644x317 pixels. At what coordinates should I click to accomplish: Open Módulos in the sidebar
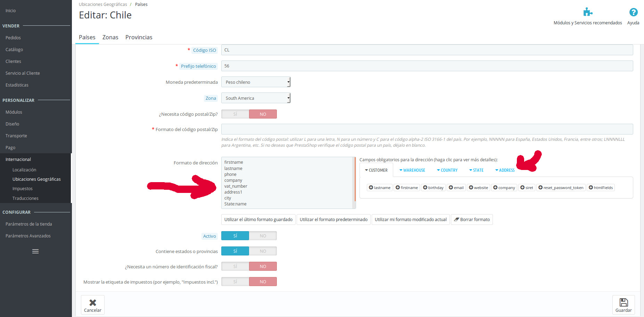14,112
